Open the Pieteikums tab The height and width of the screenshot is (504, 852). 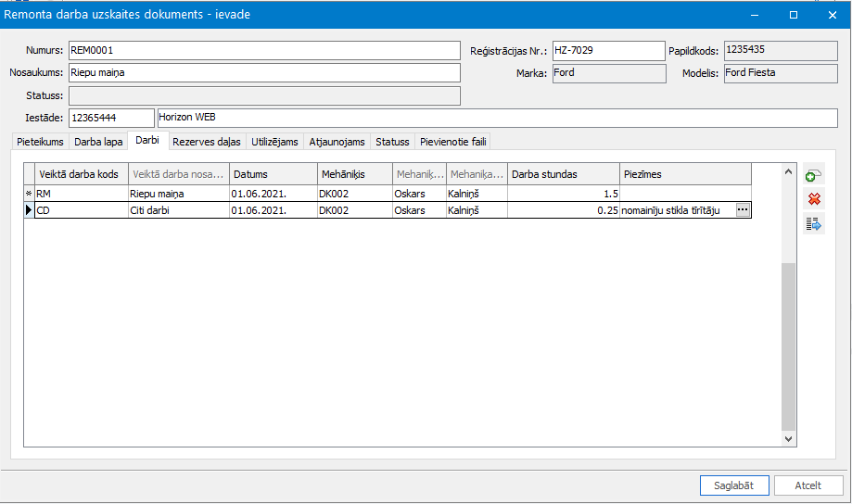[x=40, y=142]
